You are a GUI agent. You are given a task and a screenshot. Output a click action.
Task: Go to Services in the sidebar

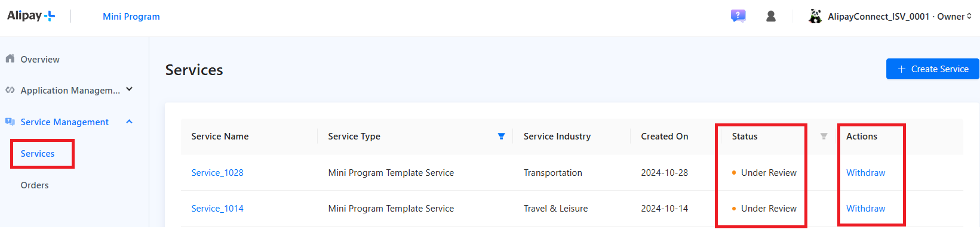pos(38,154)
